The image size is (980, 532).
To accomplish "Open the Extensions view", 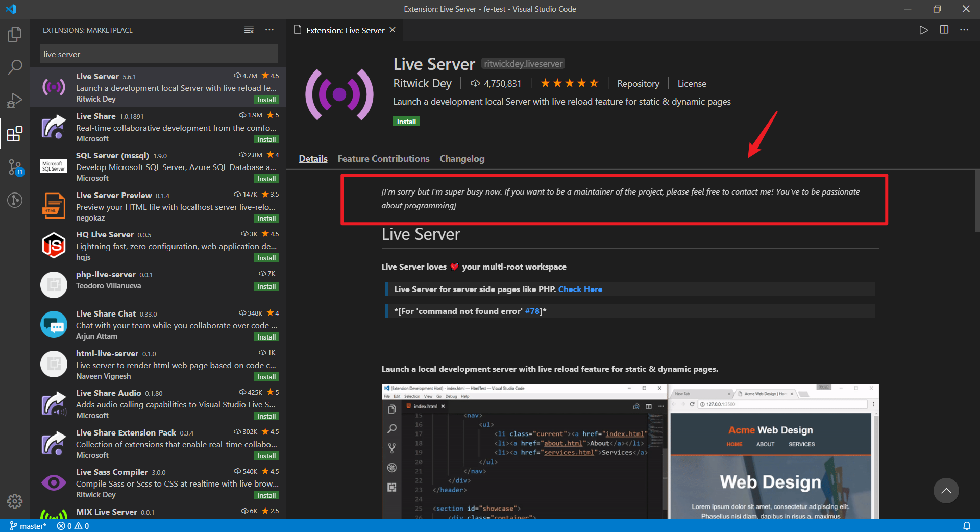I will (x=15, y=134).
